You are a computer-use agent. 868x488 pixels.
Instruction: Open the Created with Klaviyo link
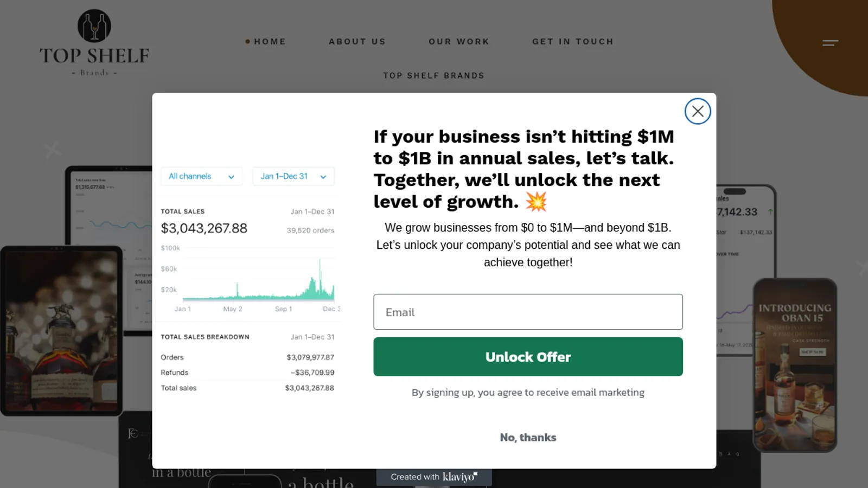coord(434,477)
